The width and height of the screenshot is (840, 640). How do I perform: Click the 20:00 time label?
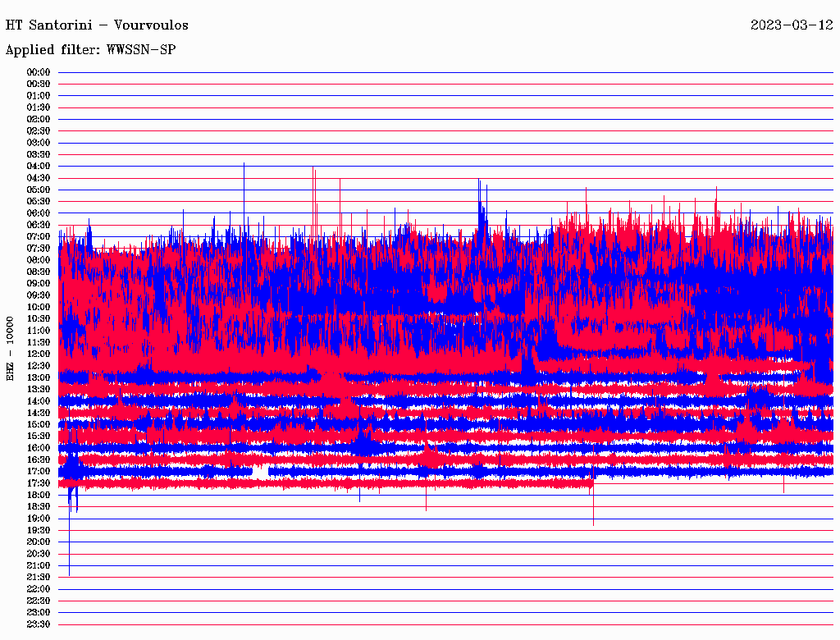(x=39, y=542)
